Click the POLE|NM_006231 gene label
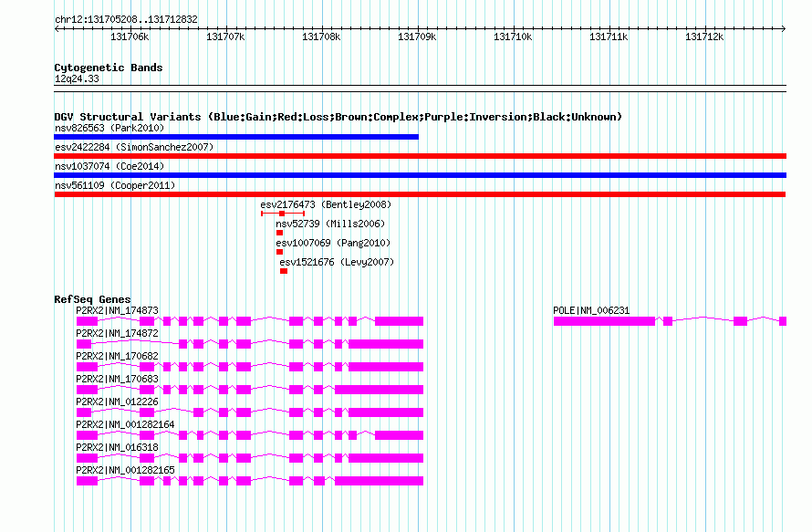This screenshot has height=532, width=812. pyautogui.click(x=591, y=311)
